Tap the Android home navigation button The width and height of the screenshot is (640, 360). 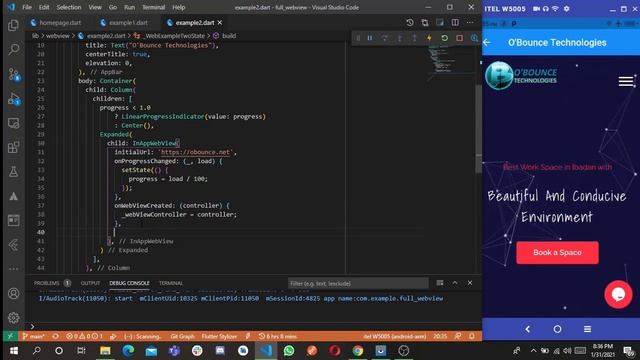557,329
